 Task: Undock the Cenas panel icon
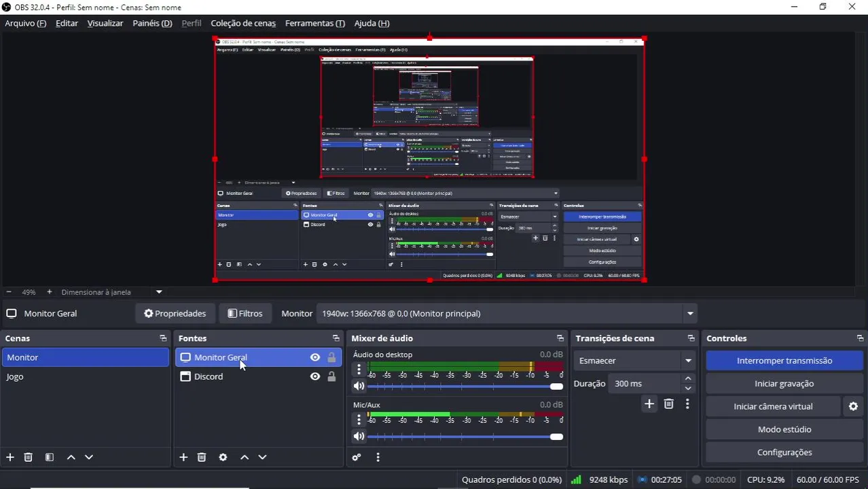tap(163, 338)
